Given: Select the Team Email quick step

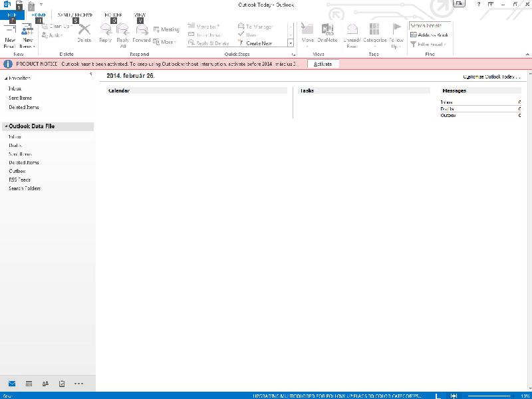Looking at the screenshot, I should [205, 35].
